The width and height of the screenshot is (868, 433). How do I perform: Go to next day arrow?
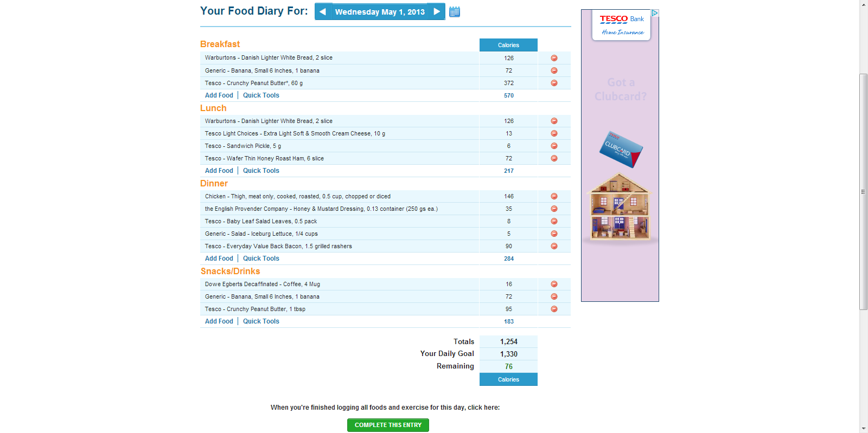coord(437,11)
